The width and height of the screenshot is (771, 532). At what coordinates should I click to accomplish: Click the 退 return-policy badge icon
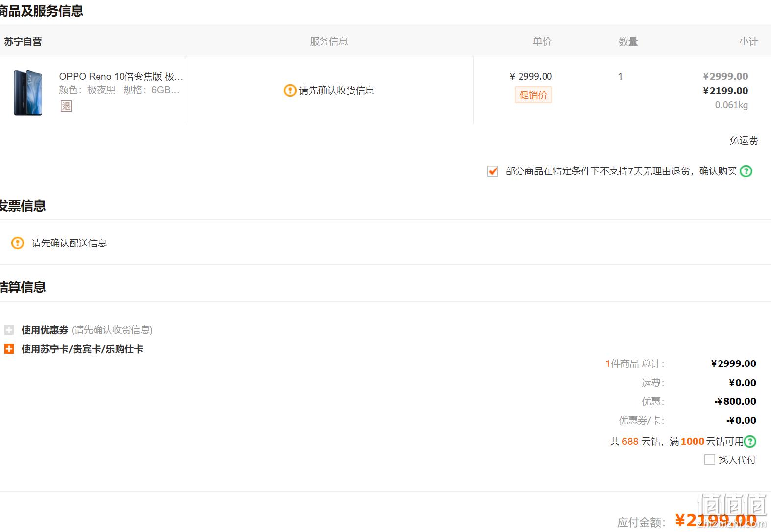click(x=66, y=106)
